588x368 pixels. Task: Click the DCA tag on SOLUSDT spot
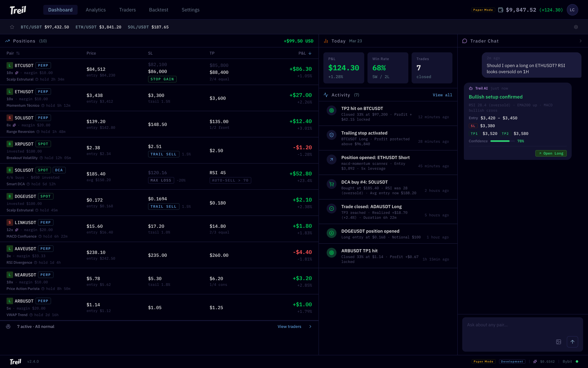[59, 170]
